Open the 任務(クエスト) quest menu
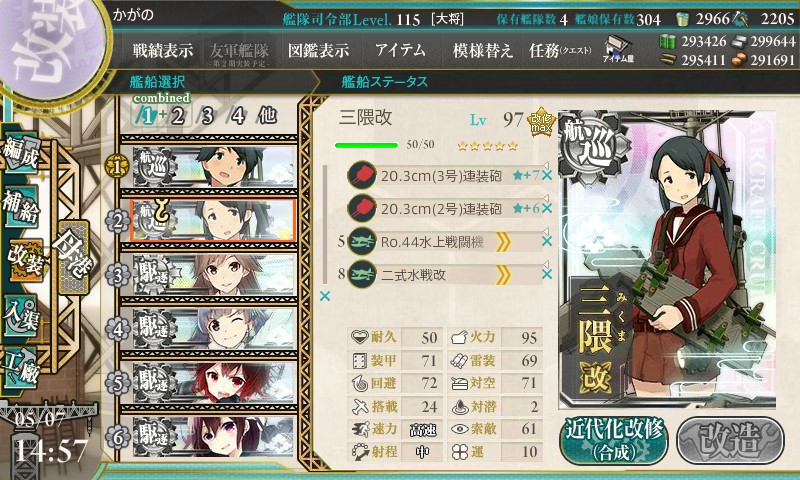This screenshot has width=800, height=480. (x=560, y=50)
